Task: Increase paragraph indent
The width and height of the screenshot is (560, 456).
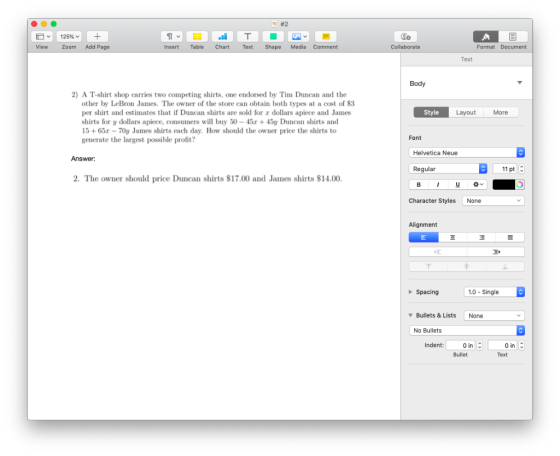Action: coord(496,252)
